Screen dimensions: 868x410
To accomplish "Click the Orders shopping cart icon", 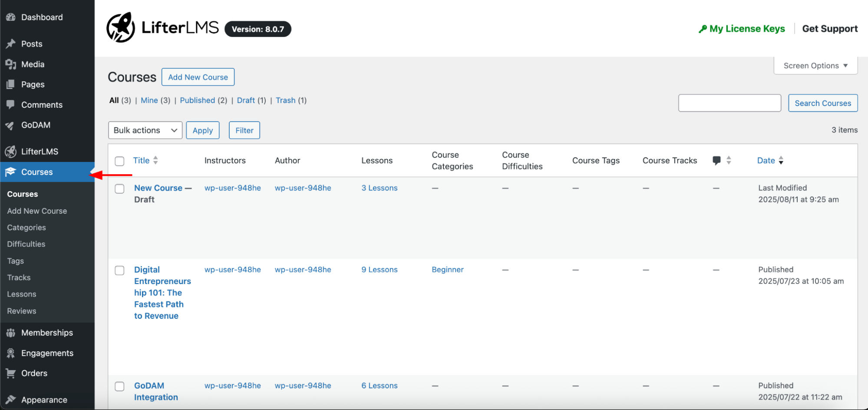I will 10,374.
